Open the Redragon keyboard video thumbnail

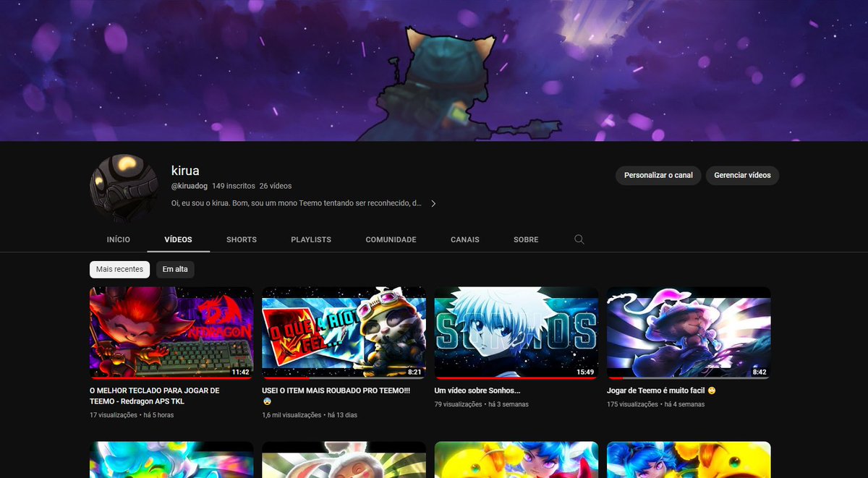[171, 333]
